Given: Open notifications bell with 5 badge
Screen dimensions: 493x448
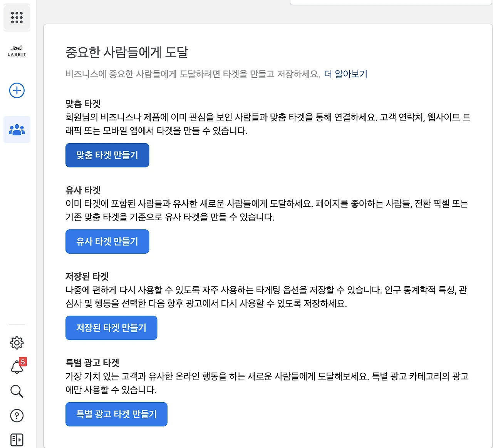Looking at the screenshot, I should pyautogui.click(x=17, y=366).
